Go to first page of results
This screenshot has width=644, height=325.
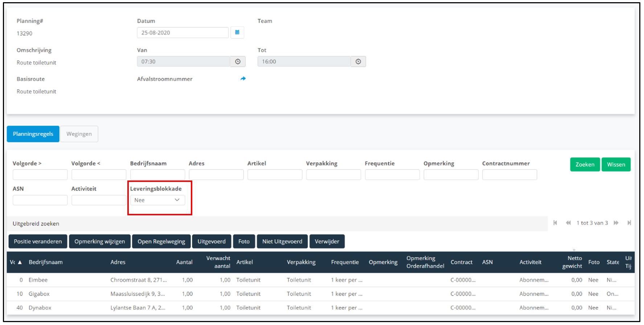point(555,223)
